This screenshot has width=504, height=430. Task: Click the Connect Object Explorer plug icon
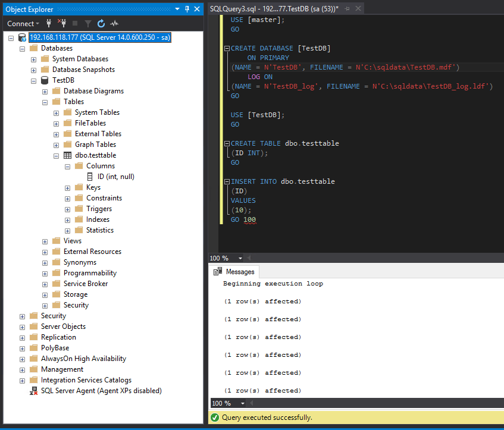(49, 24)
